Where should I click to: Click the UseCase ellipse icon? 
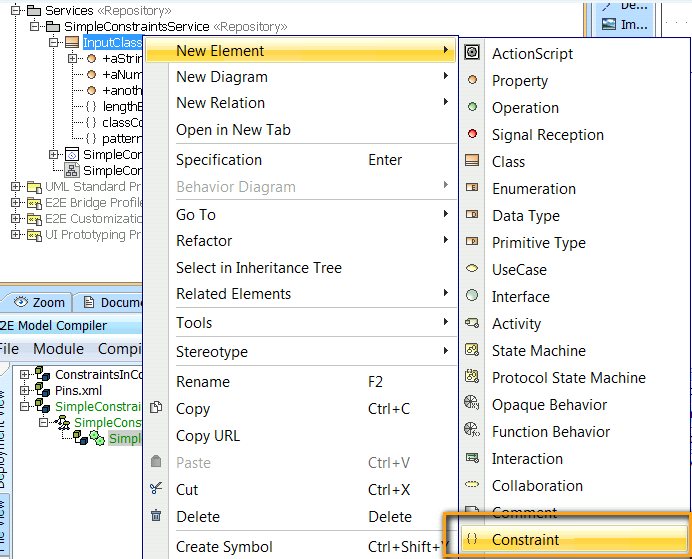472,270
